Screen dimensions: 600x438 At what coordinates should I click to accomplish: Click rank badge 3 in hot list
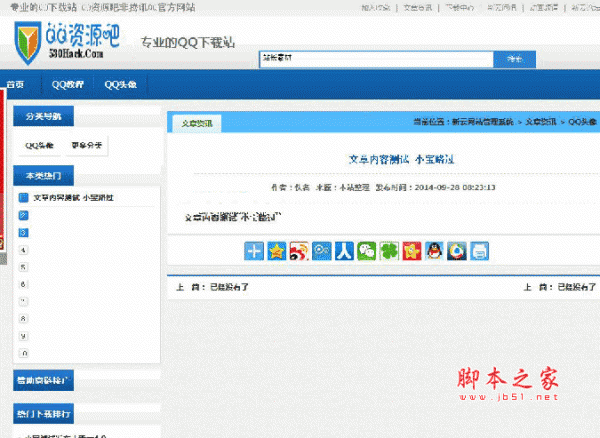23,233
